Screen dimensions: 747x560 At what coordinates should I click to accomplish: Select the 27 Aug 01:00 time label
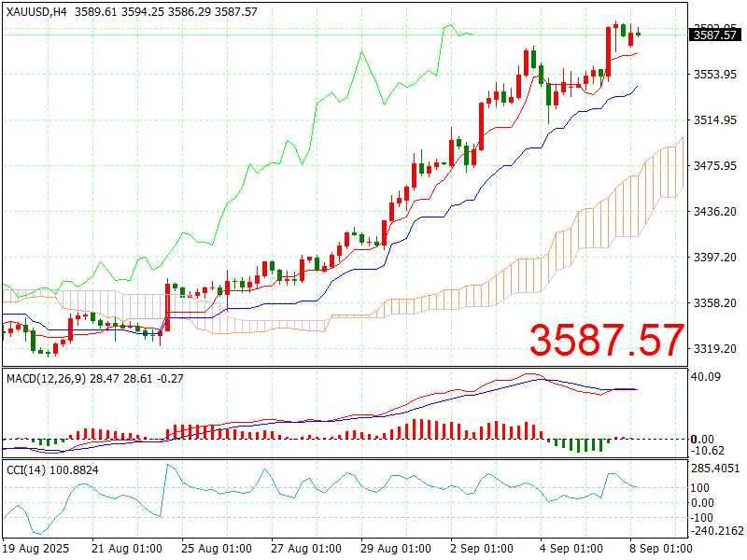[x=306, y=549]
